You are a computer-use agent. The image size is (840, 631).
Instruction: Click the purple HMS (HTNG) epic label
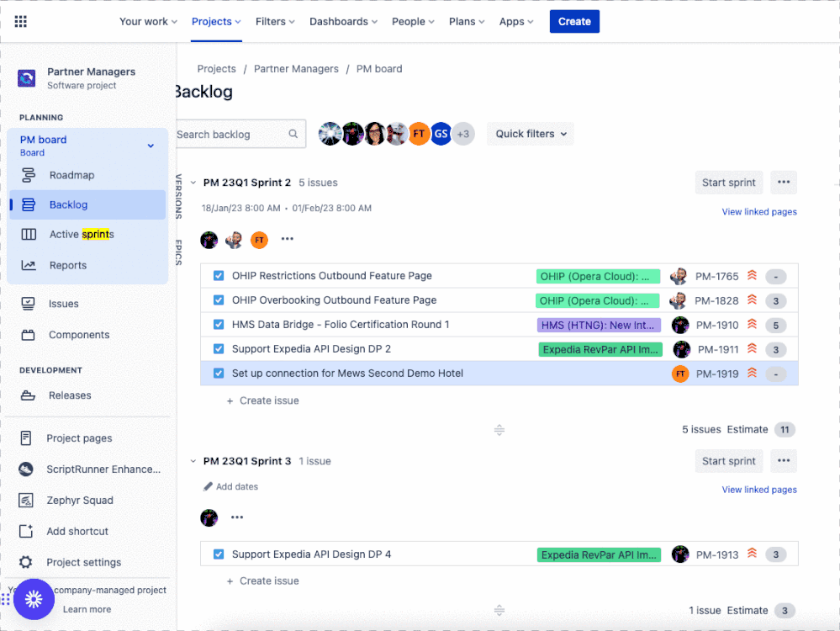(599, 325)
